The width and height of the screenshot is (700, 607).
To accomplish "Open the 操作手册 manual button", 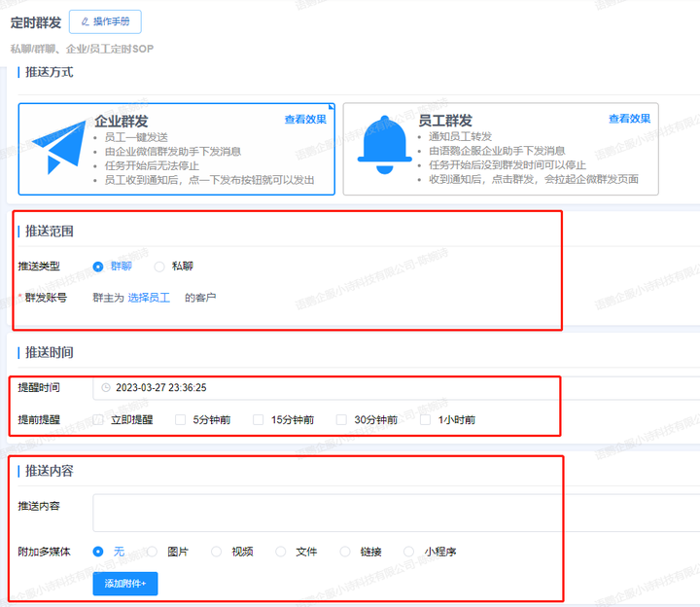I will (105, 22).
